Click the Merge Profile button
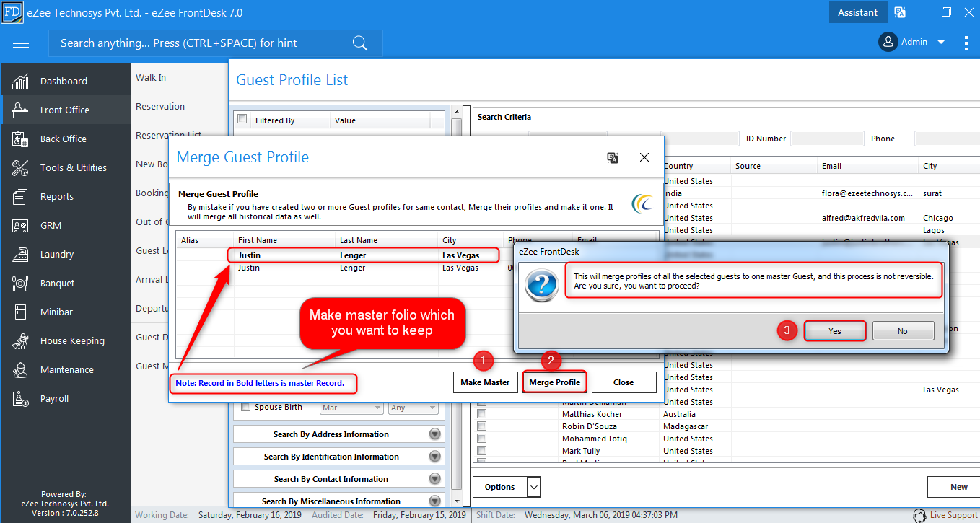980x523 pixels. [554, 382]
